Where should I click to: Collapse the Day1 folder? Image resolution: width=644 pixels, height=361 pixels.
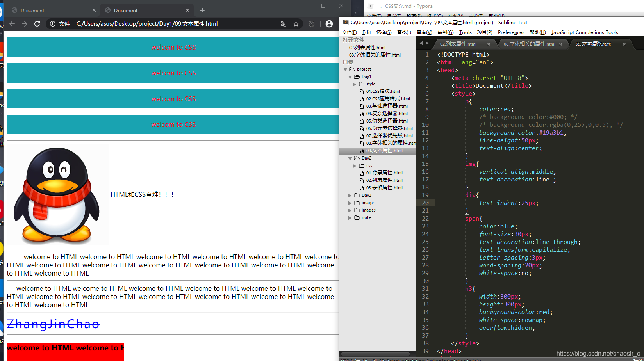[x=350, y=77]
